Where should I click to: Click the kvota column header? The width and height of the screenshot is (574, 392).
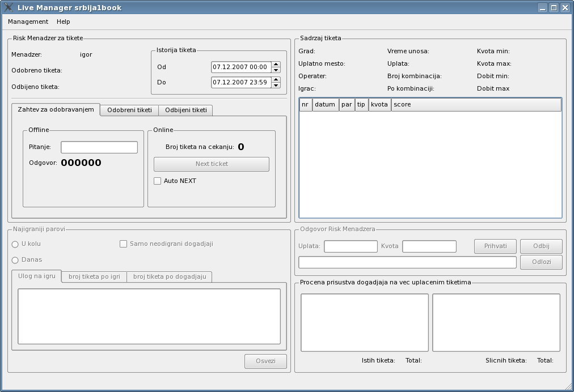tap(379, 105)
